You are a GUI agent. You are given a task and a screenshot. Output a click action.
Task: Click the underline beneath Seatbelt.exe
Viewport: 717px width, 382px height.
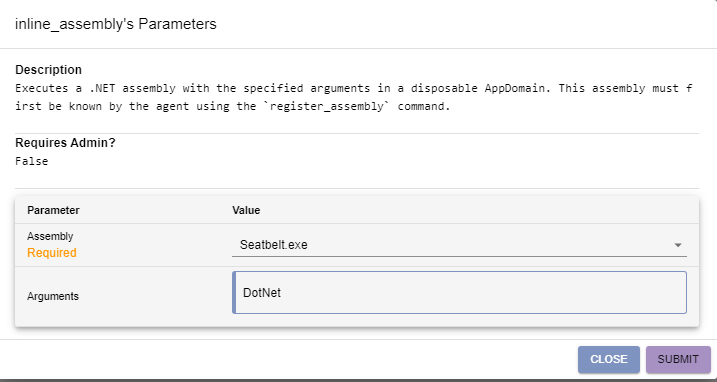[459, 256]
